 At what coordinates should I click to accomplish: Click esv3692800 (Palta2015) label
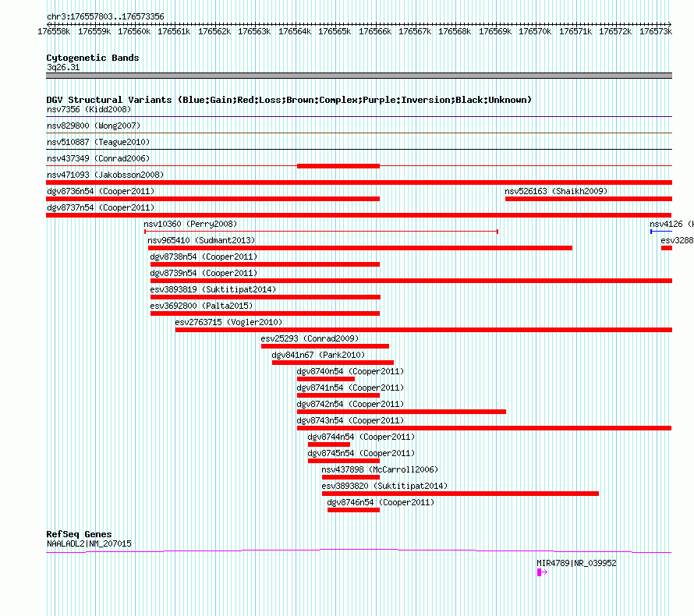click(x=201, y=306)
